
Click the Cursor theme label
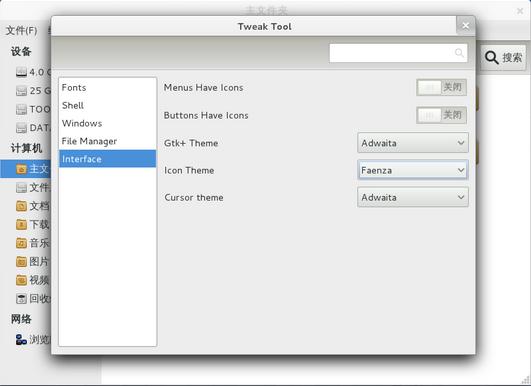click(x=194, y=197)
